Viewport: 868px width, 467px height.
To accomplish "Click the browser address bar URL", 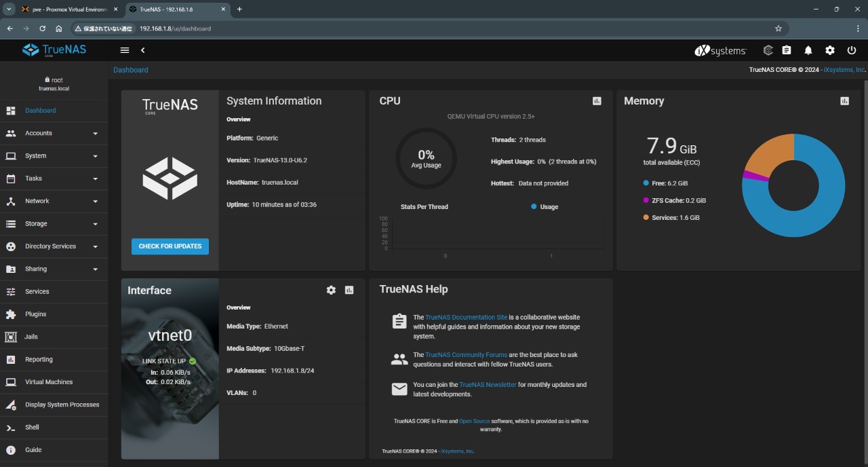I will tap(175, 29).
